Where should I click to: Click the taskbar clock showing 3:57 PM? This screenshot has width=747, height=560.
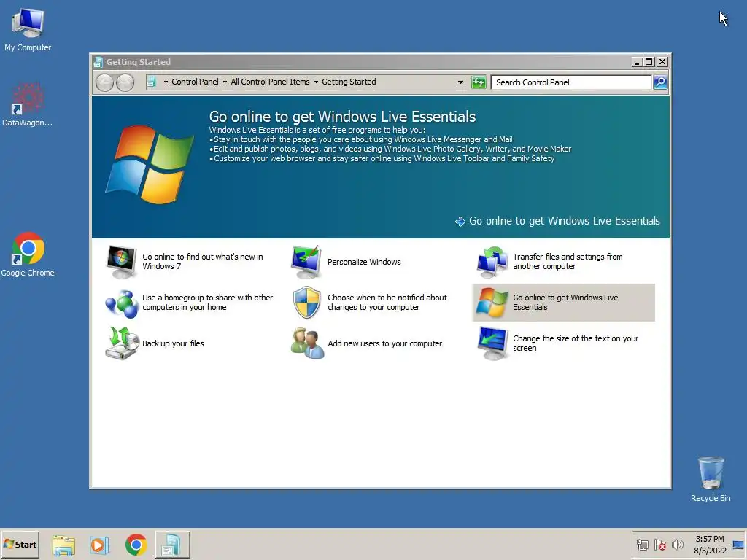click(x=709, y=545)
